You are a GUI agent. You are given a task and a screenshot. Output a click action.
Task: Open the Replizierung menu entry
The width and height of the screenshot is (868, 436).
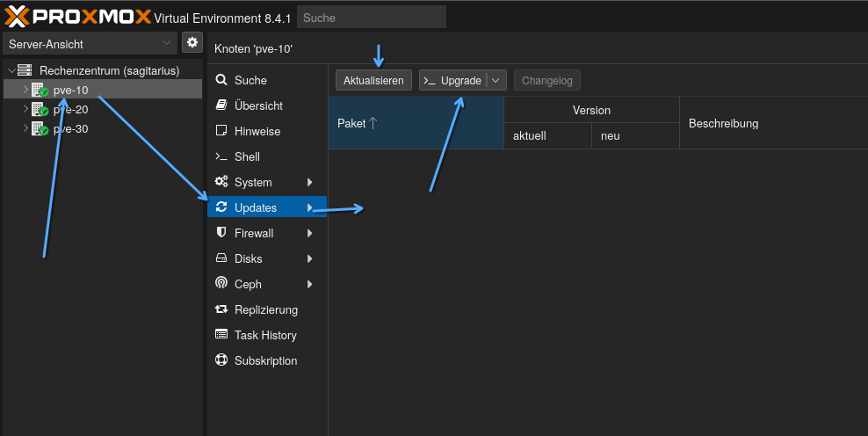point(267,309)
